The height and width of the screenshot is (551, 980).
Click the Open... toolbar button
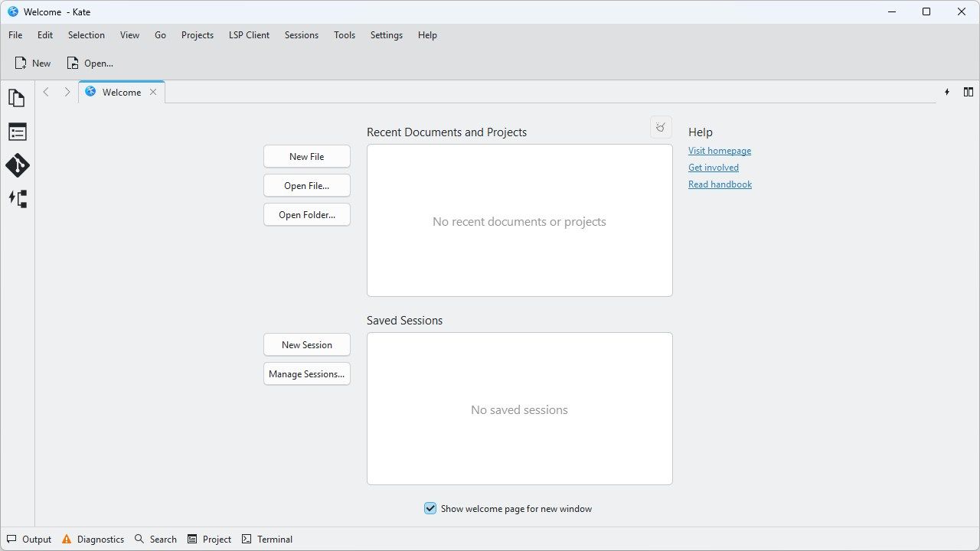tap(90, 63)
